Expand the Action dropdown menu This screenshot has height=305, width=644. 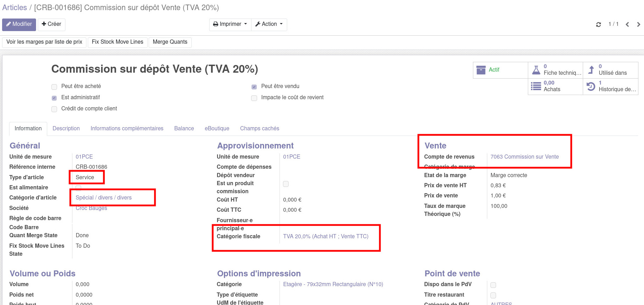[x=269, y=24]
